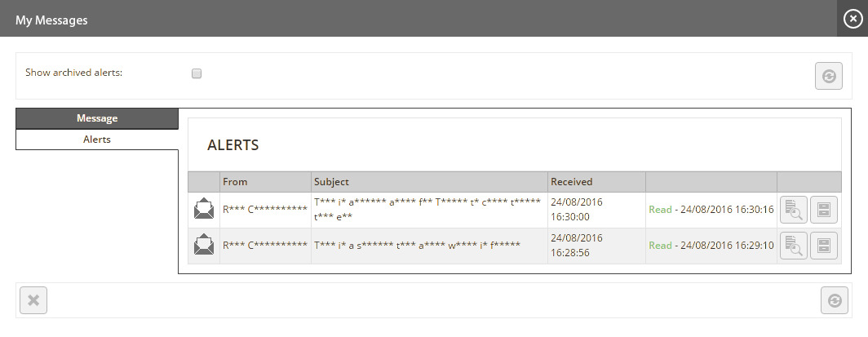Viewport: 868px width, 337px height.
Task: Open the first alert's subject text
Action: coord(427,209)
